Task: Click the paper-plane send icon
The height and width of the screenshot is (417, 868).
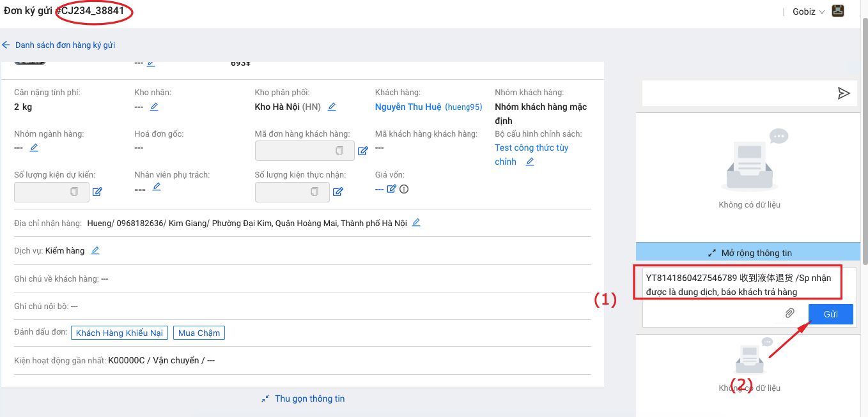Action: tap(844, 93)
